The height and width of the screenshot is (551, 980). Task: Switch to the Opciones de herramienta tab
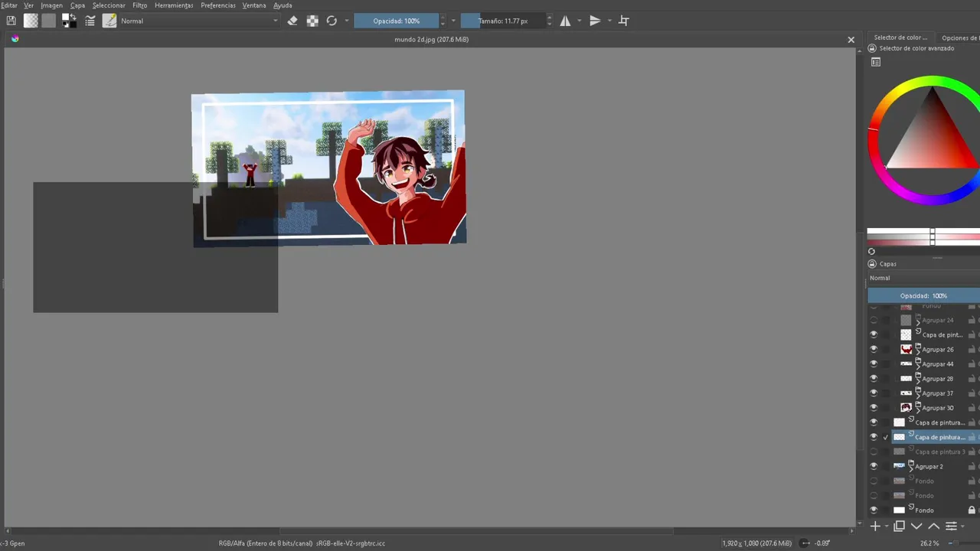coord(959,37)
